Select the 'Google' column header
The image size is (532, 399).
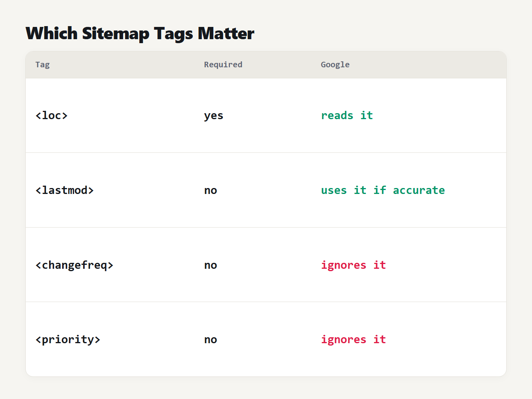coord(335,65)
